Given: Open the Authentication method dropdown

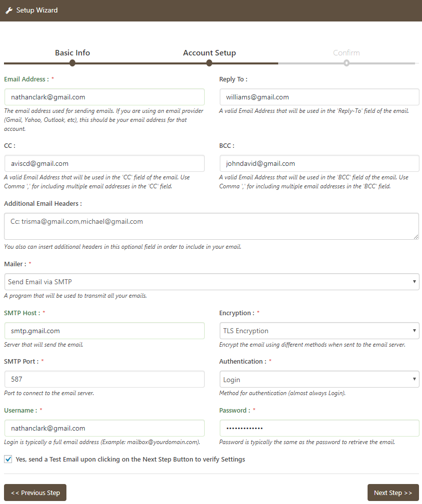Looking at the screenshot, I should click(319, 380).
